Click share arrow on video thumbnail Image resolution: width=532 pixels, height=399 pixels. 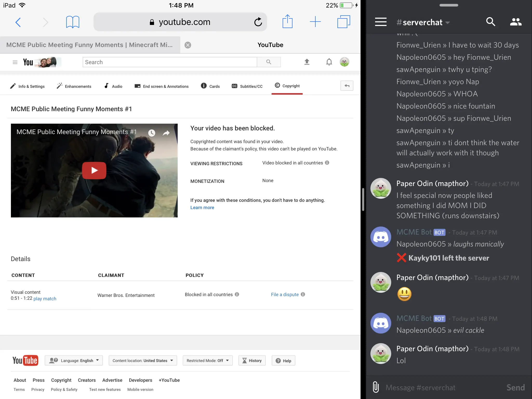tap(166, 133)
